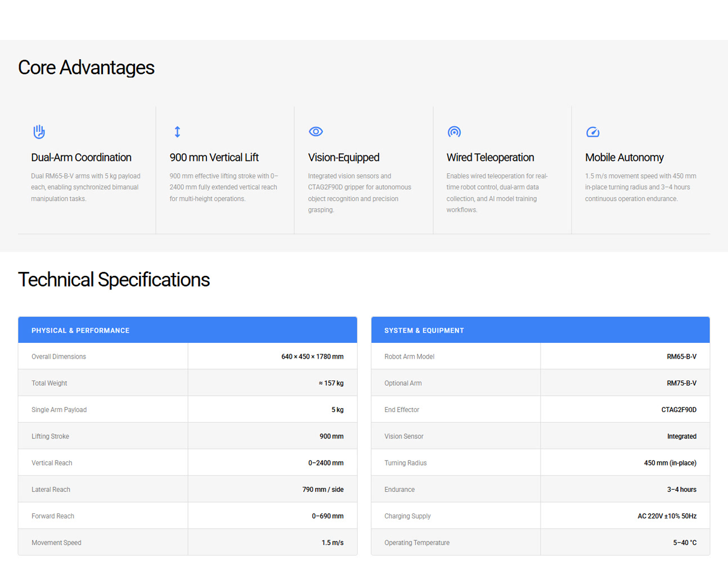Click the CTAG2F90D table value

coord(678,410)
